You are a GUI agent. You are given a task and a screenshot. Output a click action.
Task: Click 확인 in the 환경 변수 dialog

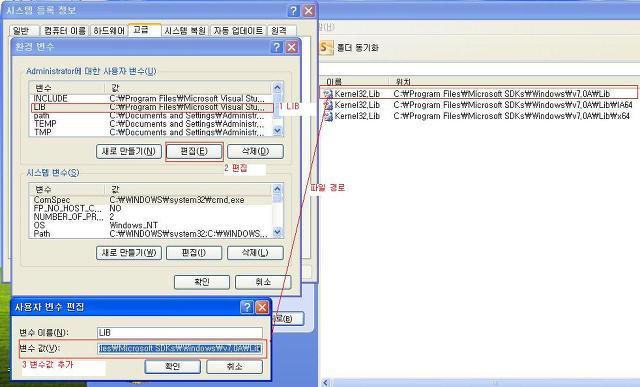(202, 282)
